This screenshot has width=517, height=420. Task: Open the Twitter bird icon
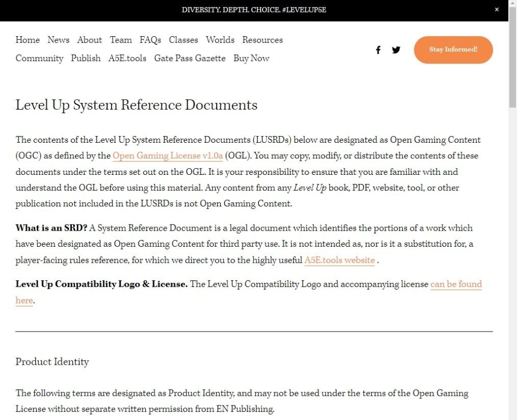[396, 50]
